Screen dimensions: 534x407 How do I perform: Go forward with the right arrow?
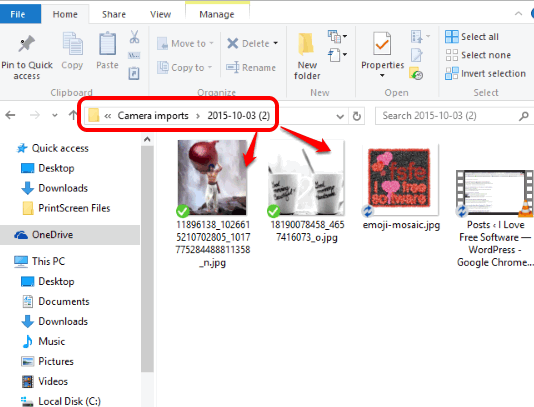tap(34, 115)
